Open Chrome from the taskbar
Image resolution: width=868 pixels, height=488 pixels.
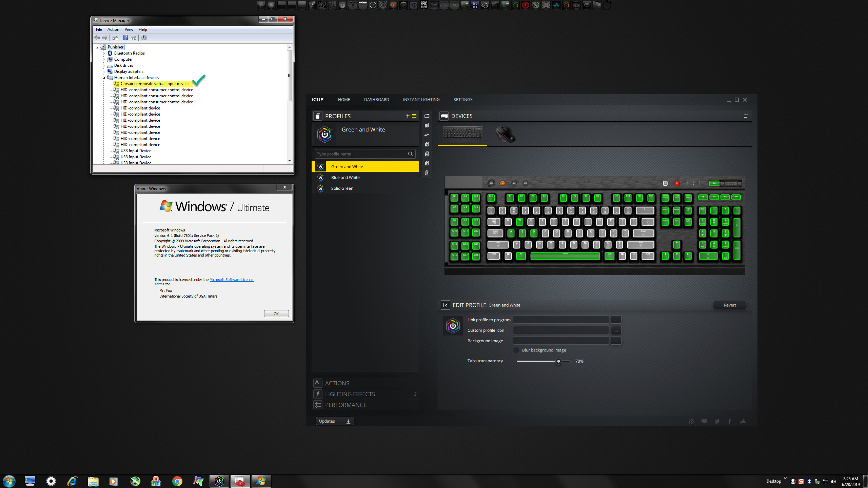(177, 481)
